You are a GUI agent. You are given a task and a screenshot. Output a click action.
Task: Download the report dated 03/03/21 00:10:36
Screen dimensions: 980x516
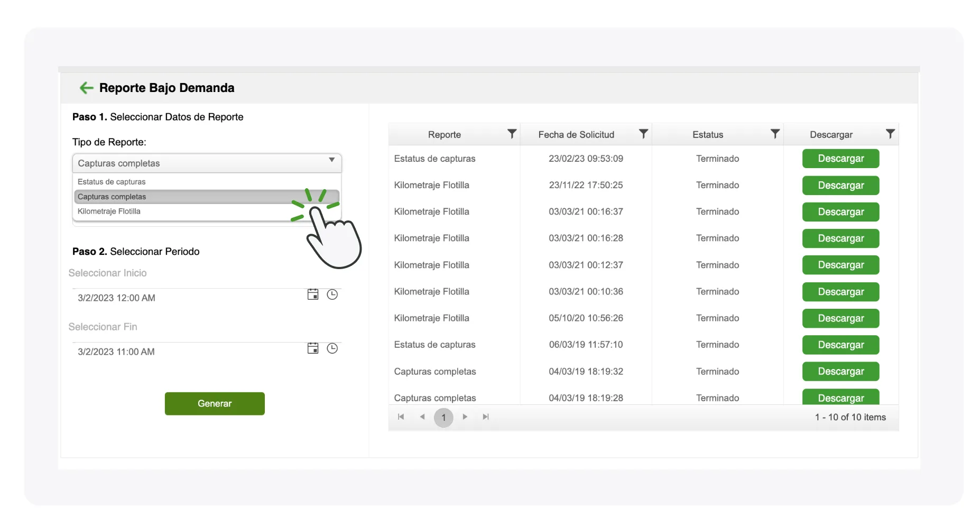pos(840,292)
